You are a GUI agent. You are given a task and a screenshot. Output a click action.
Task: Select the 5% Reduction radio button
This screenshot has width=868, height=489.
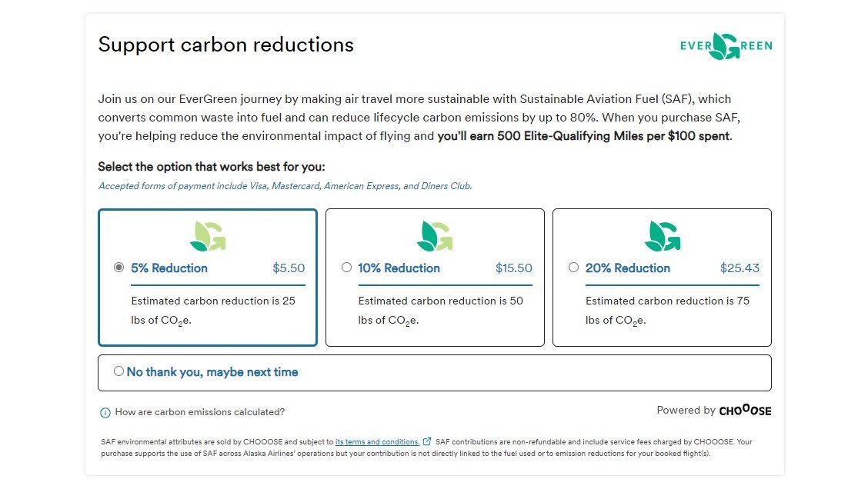119,268
